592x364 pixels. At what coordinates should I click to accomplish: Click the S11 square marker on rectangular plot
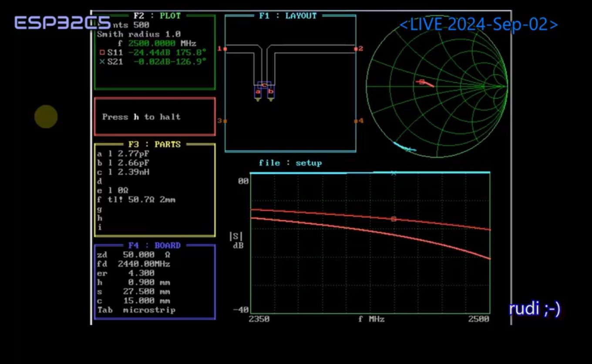394,219
